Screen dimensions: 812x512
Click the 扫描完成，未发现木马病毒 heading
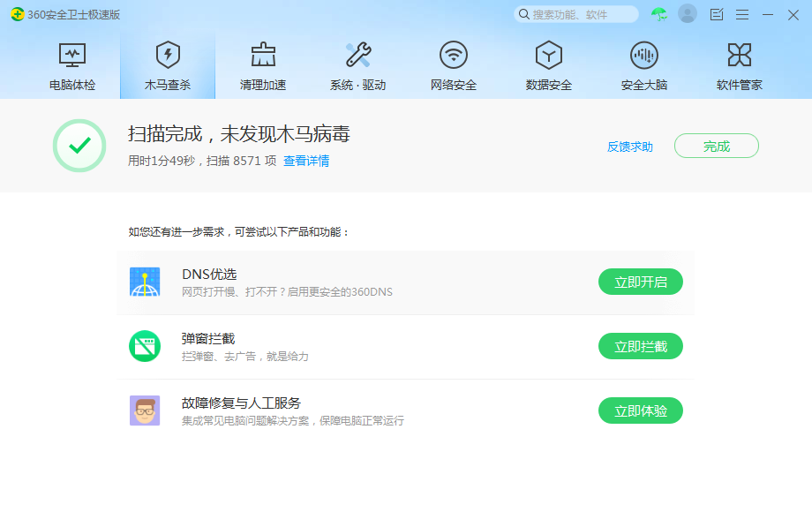pyautogui.click(x=238, y=134)
